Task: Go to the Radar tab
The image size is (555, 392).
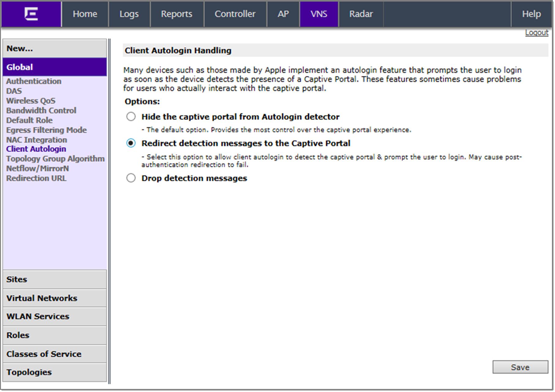Action: (x=361, y=14)
